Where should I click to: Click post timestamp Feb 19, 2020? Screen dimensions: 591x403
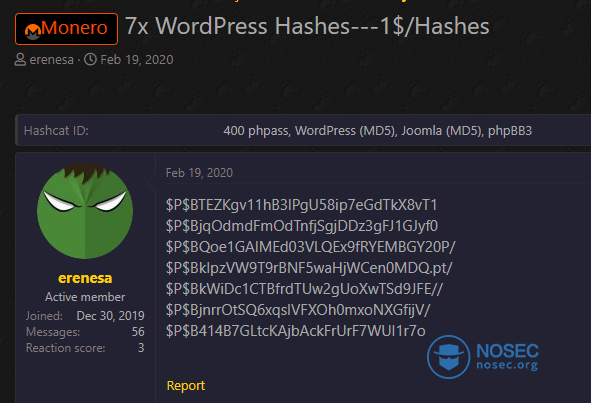pyautogui.click(x=199, y=173)
